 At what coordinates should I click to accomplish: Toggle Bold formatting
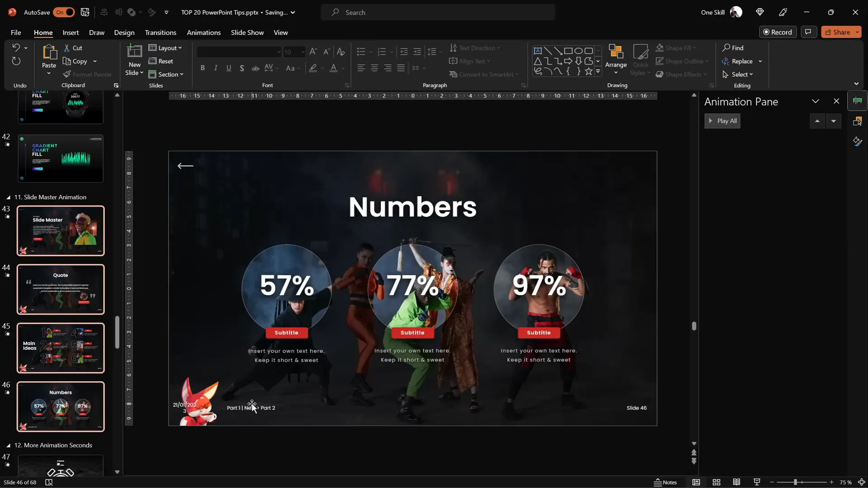point(203,68)
